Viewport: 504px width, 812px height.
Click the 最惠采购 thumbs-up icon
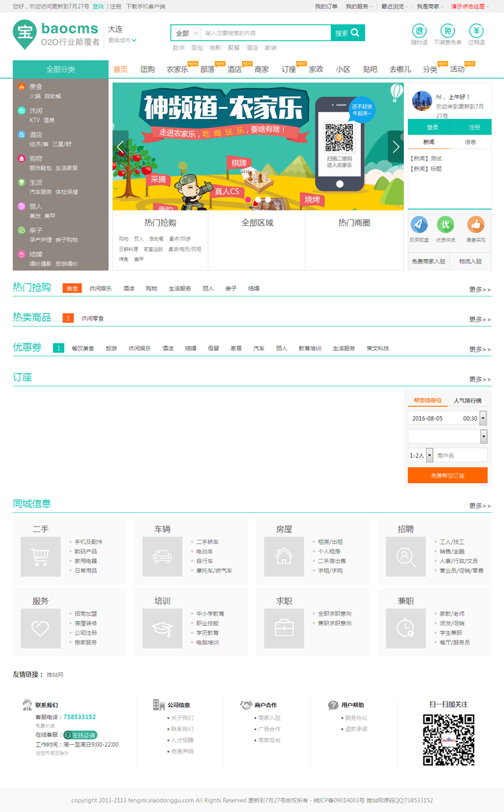[x=476, y=225]
